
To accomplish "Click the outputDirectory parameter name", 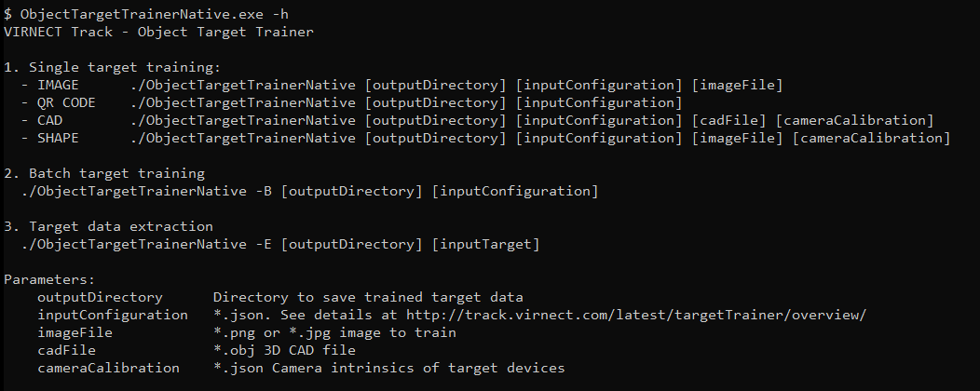I will tap(100, 297).
